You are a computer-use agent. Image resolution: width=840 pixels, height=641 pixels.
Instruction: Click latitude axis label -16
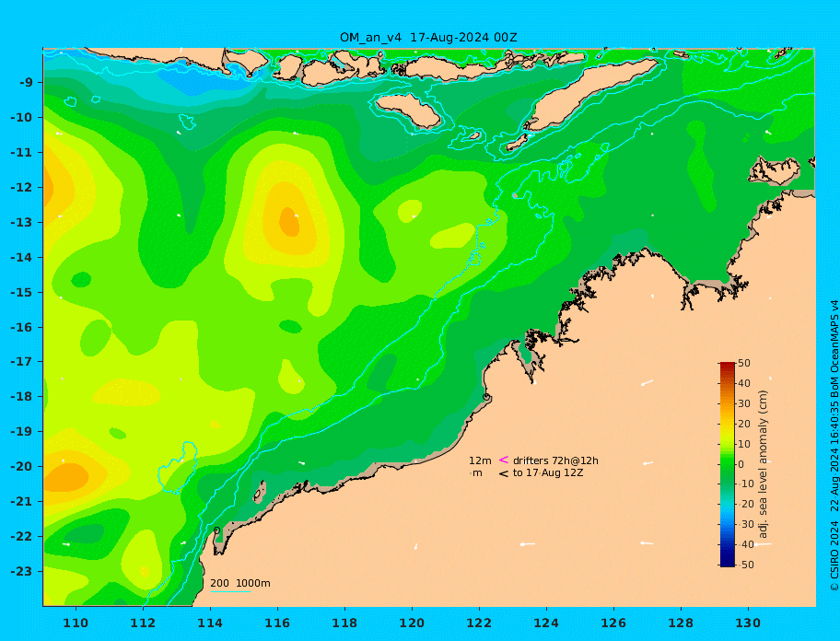(x=22, y=327)
